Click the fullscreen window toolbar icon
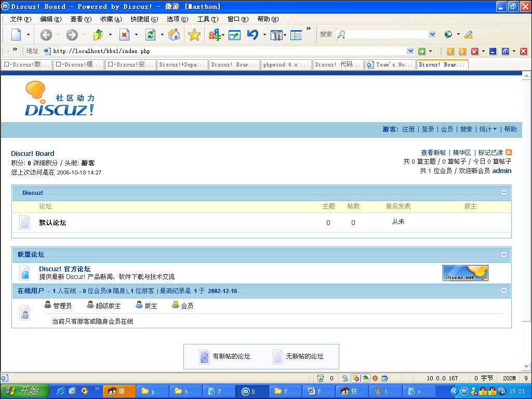The image size is (532, 399). click(234, 35)
